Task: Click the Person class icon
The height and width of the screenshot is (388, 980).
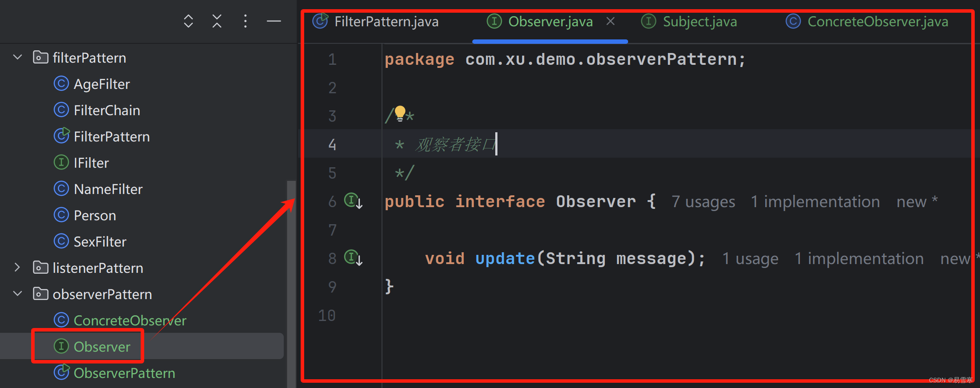Action: (x=61, y=215)
